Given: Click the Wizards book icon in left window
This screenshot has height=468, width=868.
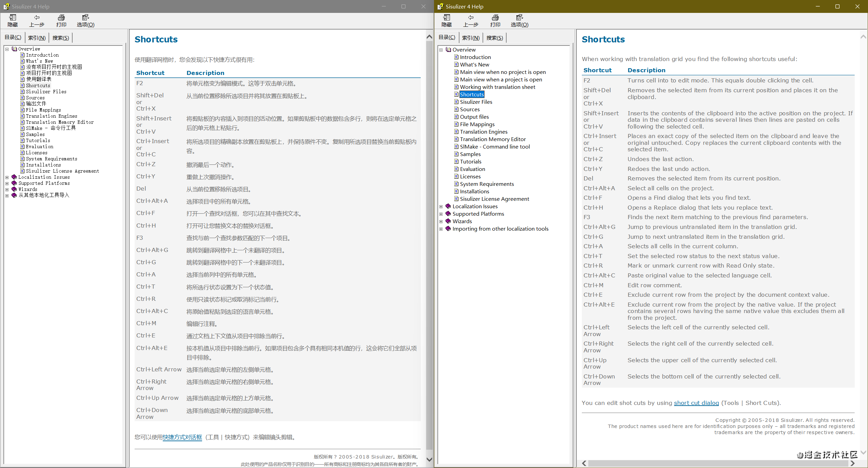Looking at the screenshot, I should [14, 189].
